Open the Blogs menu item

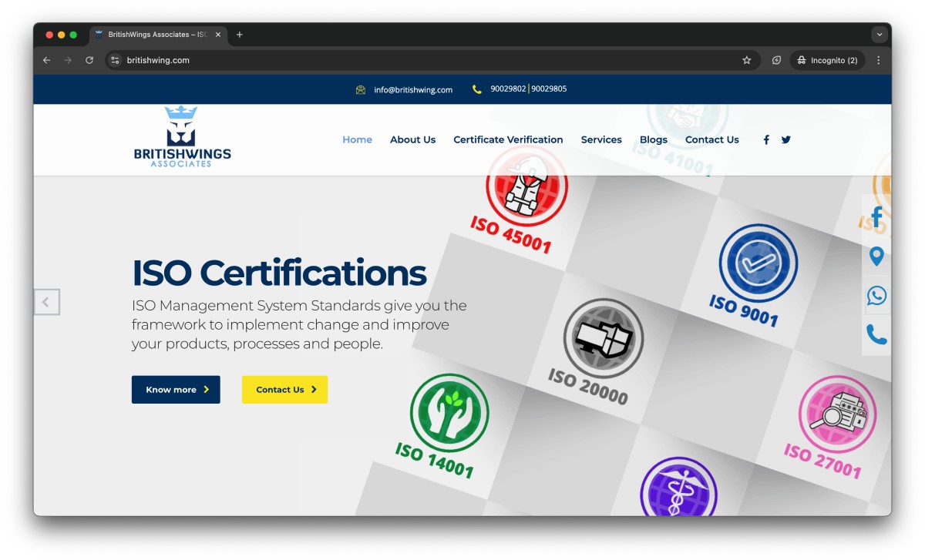click(654, 139)
